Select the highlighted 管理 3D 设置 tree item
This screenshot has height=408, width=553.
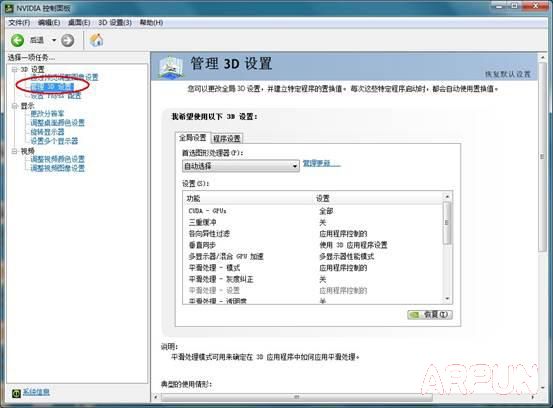coord(52,86)
